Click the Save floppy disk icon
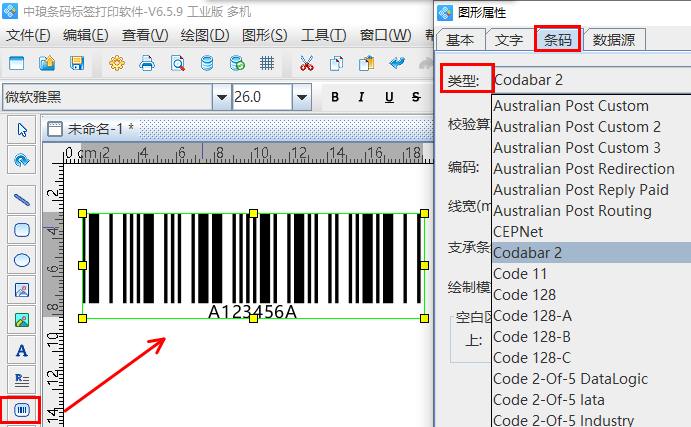691x427 pixels. [x=77, y=63]
